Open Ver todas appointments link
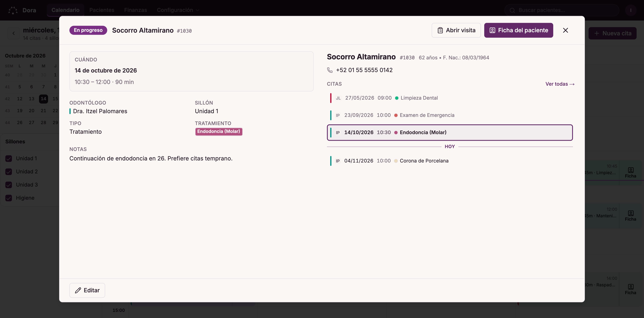Screen dimensions: 644x318 (560, 84)
